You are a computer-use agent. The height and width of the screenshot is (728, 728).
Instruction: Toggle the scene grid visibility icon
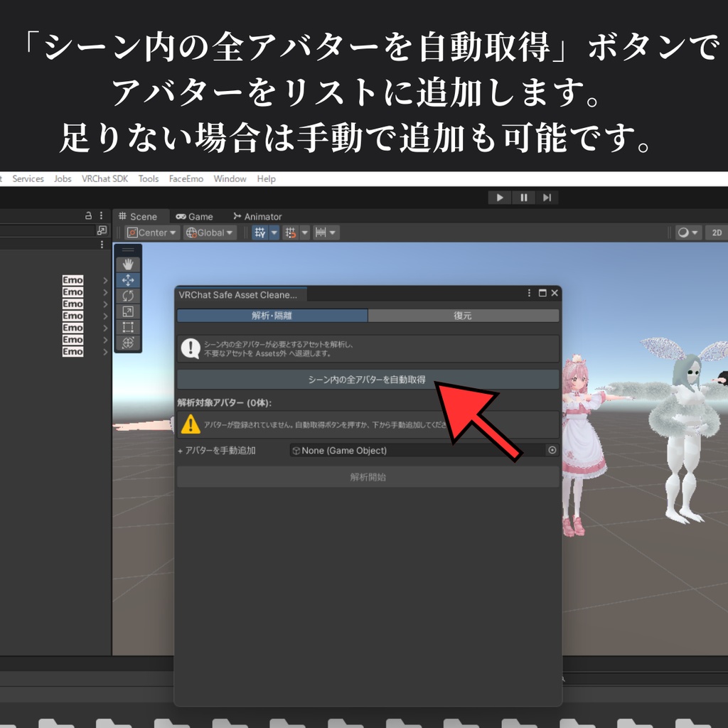260,232
